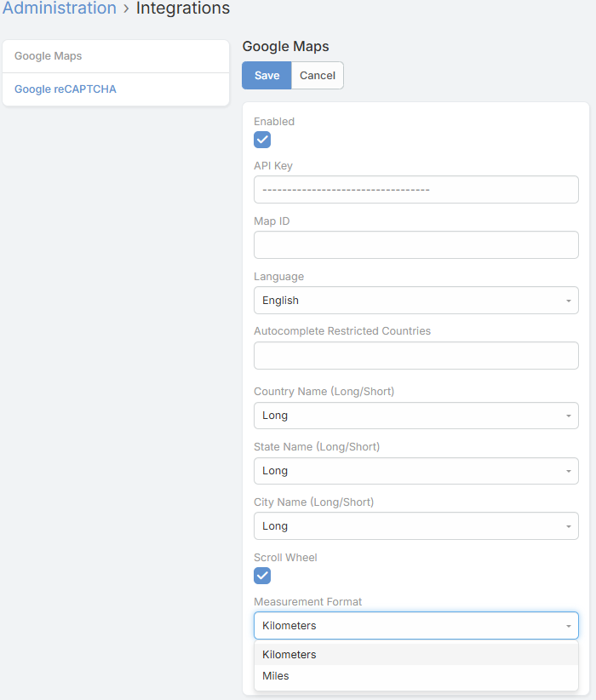
Task: Uncheck the Enabled checkbox
Action: (x=262, y=140)
